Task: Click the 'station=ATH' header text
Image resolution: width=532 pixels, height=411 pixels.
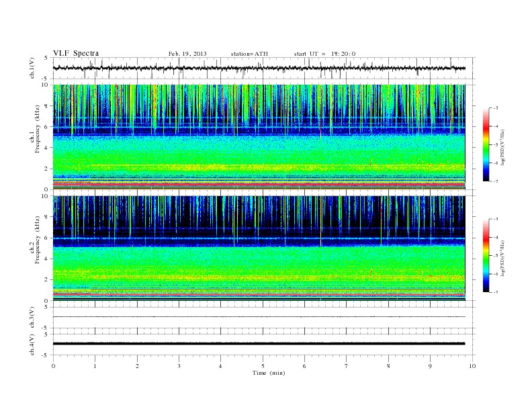Action: (x=249, y=54)
